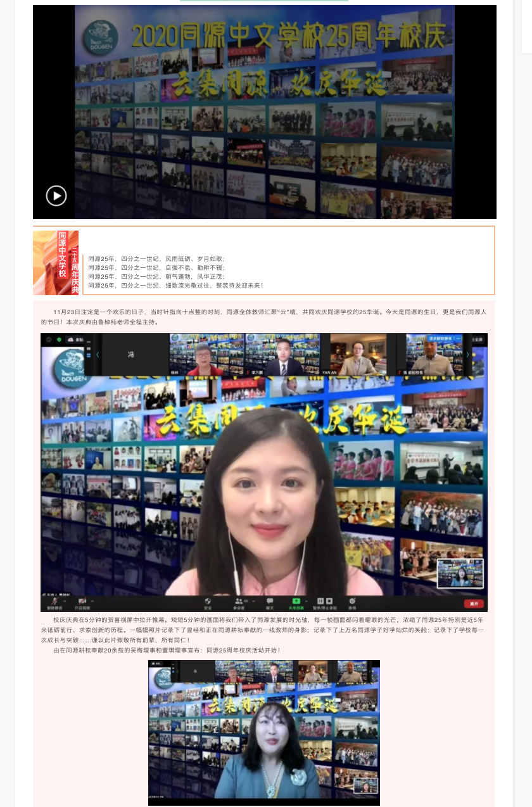Open the Security shield icon in Zoom
This screenshot has height=807, width=532.
(x=207, y=600)
